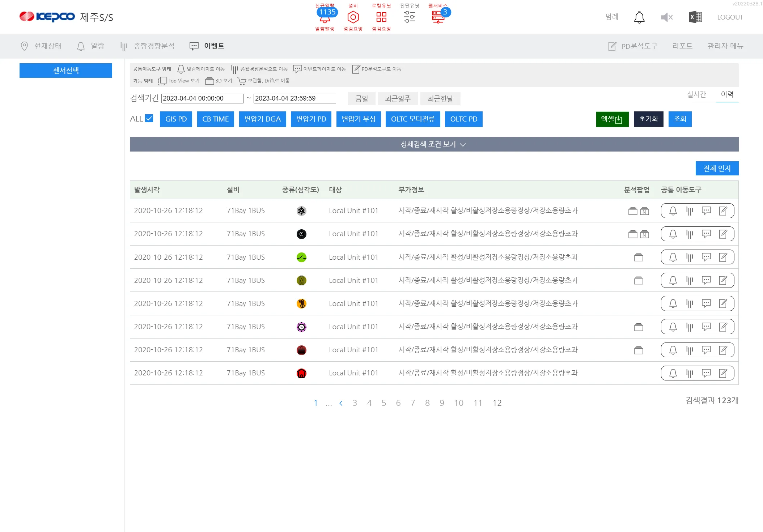Click 3D view icon in the last-but-one row

[639, 350]
